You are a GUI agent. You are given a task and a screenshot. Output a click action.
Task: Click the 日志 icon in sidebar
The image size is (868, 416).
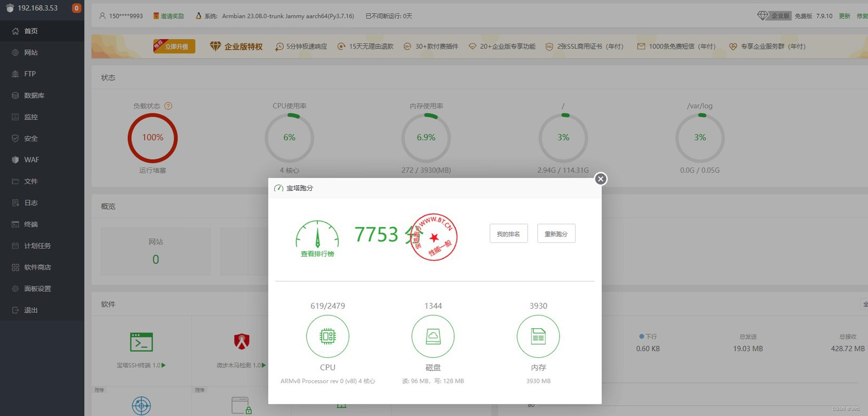pos(15,203)
